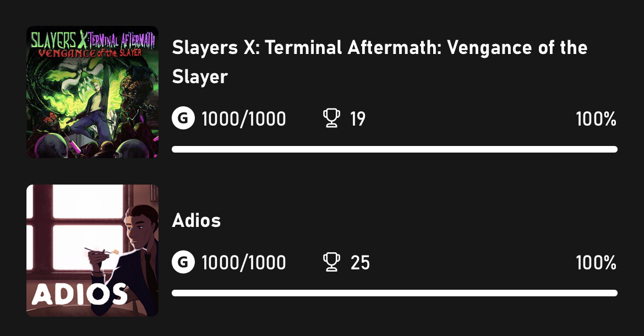Click the white ADIOS logo on cover art
The height and width of the screenshot is (336, 644).
click(79, 294)
